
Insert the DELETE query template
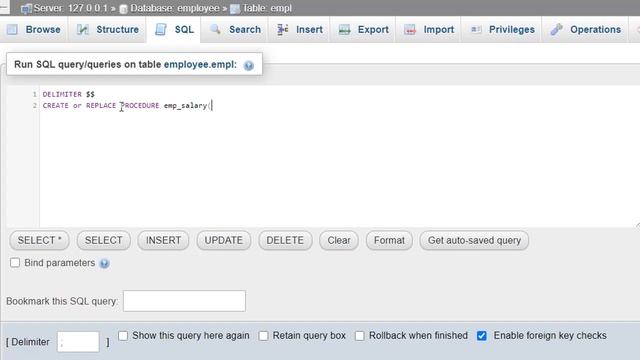point(285,240)
